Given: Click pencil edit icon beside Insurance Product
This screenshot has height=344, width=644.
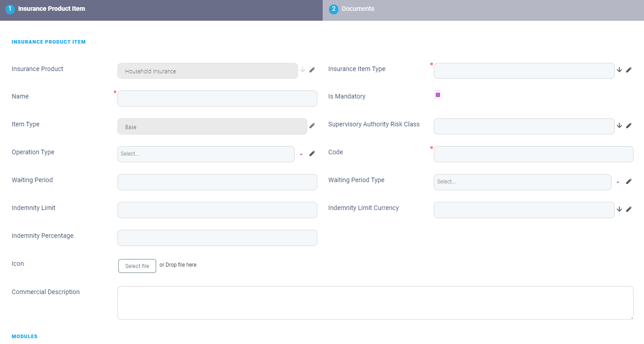Looking at the screenshot, I should coord(312,70).
